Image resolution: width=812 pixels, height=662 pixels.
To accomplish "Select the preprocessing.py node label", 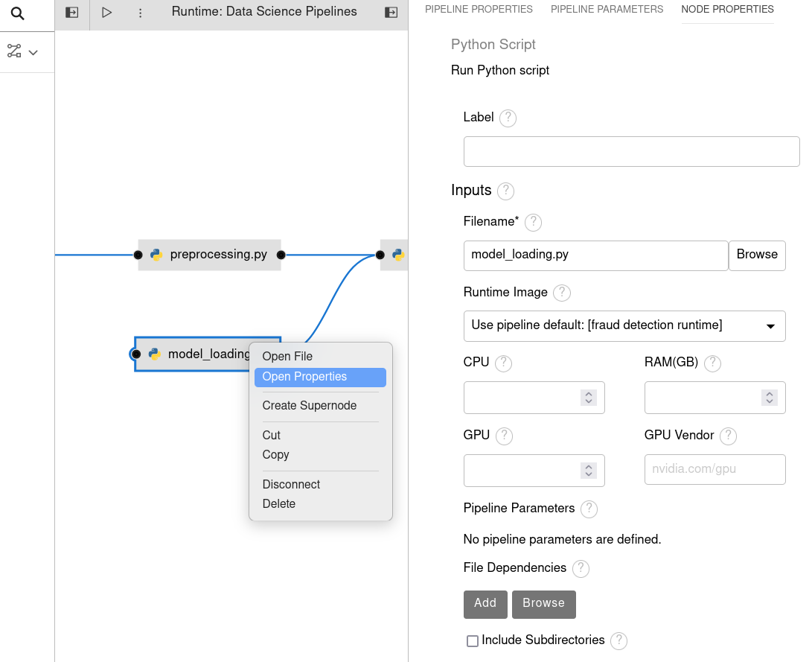I will [x=219, y=255].
